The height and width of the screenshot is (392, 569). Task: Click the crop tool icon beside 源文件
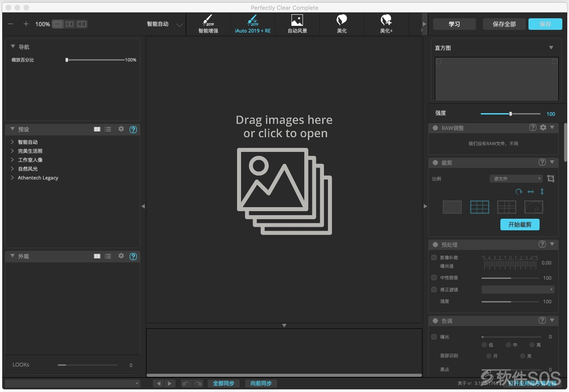tap(551, 179)
